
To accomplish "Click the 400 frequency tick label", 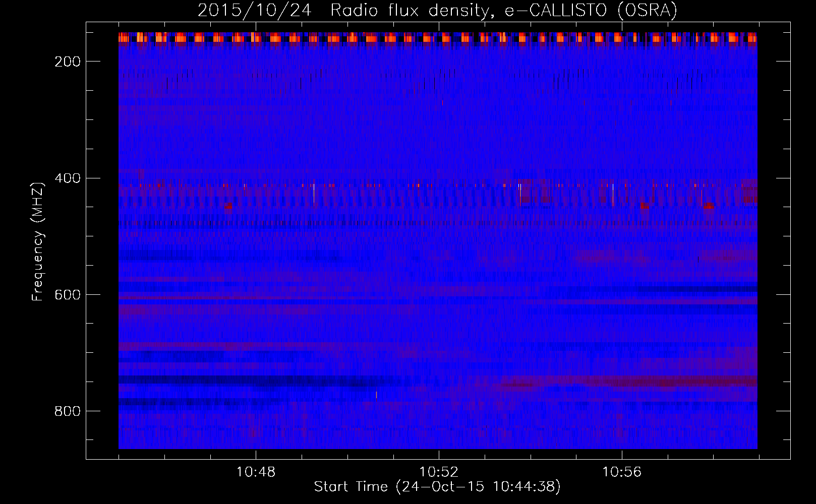I will (x=68, y=178).
